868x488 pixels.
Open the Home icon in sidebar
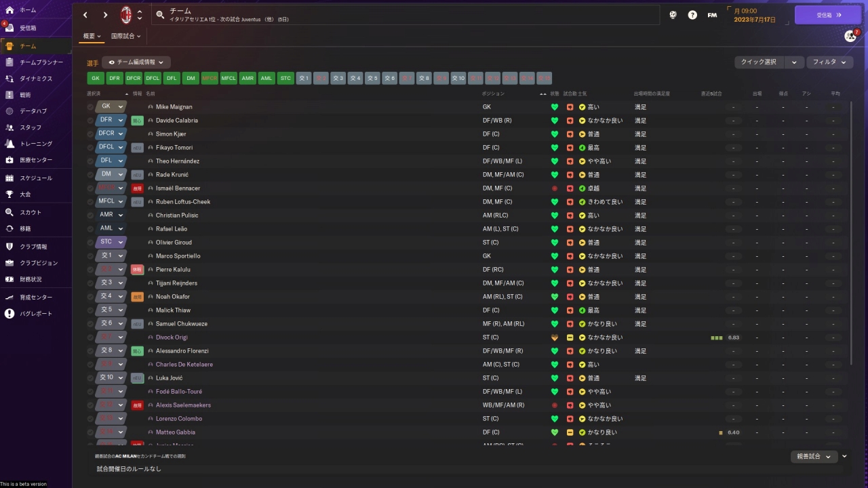[x=9, y=10]
